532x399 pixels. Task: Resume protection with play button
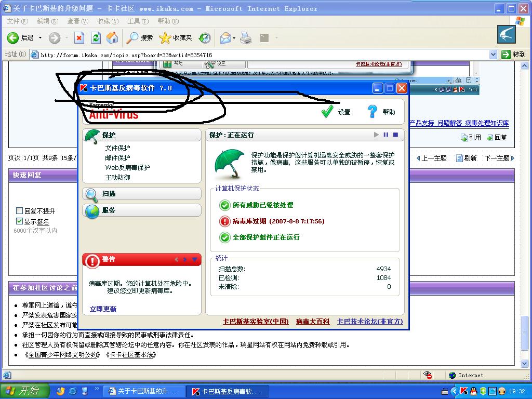click(x=376, y=135)
